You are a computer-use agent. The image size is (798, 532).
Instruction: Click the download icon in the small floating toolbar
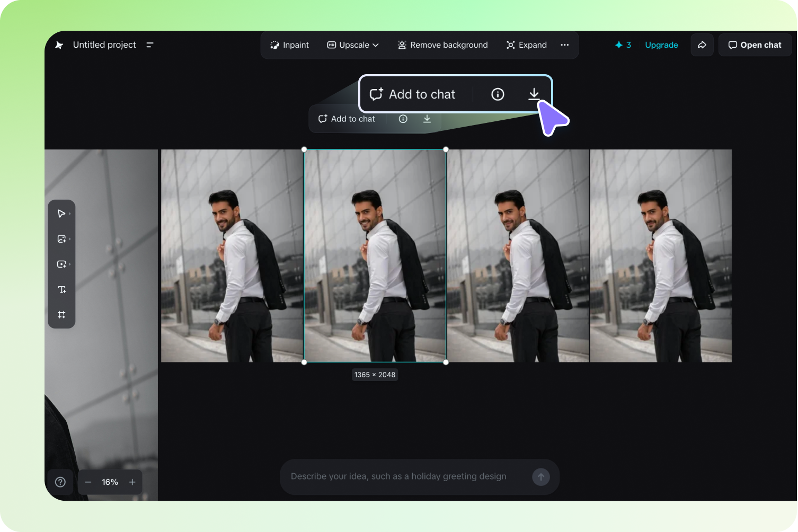click(x=427, y=119)
